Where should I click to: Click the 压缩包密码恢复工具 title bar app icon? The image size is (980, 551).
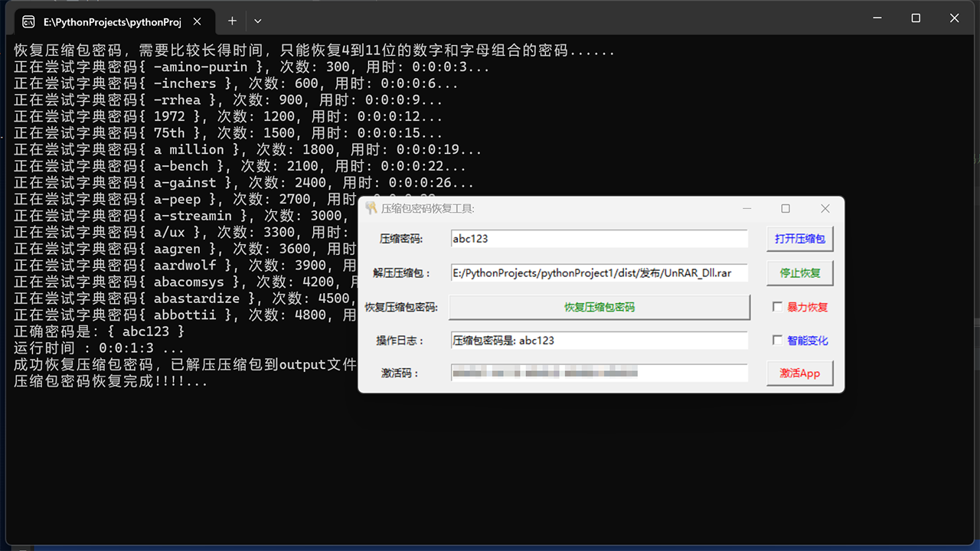click(x=371, y=208)
